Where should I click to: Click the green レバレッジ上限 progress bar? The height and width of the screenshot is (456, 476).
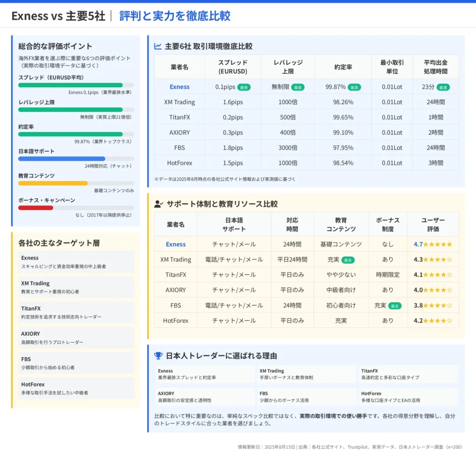[x=71, y=110]
